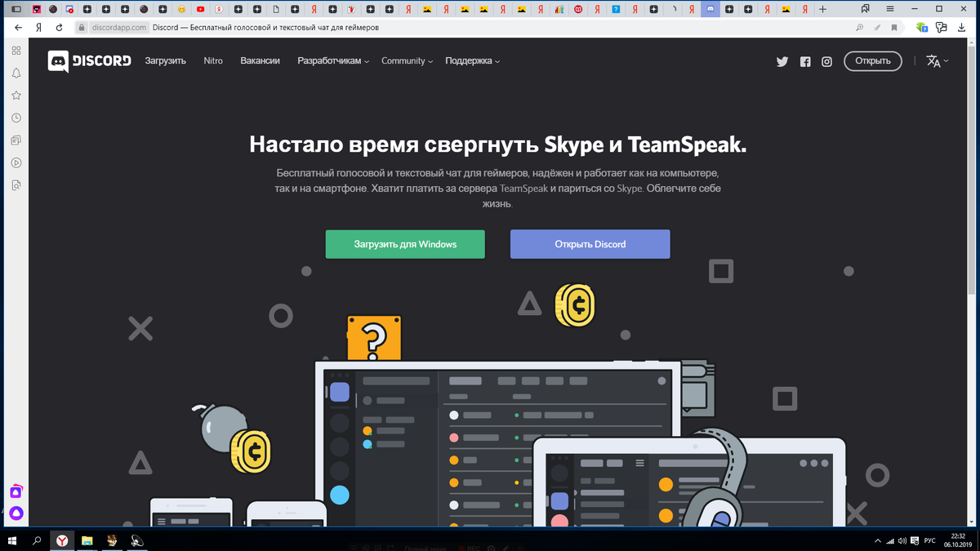Open browser notifications via the bell icon
This screenshot has width=980, height=551.
point(16,73)
